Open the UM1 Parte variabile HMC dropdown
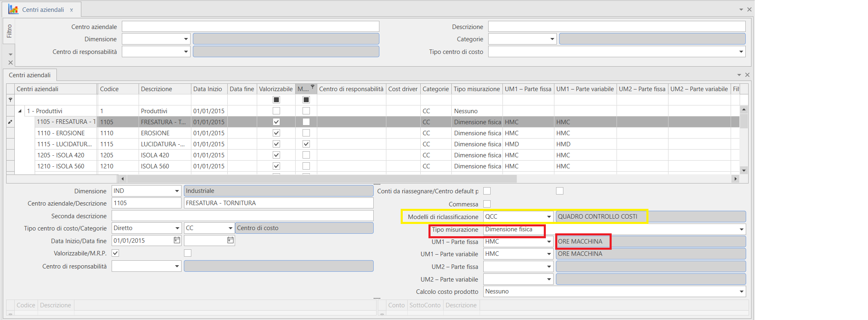This screenshot has width=868, height=320. tap(549, 254)
